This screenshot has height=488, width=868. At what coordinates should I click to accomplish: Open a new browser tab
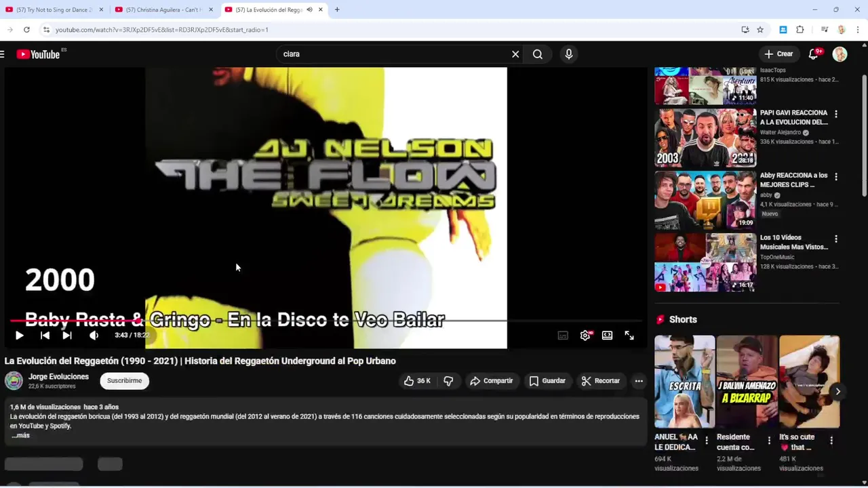[x=337, y=9]
